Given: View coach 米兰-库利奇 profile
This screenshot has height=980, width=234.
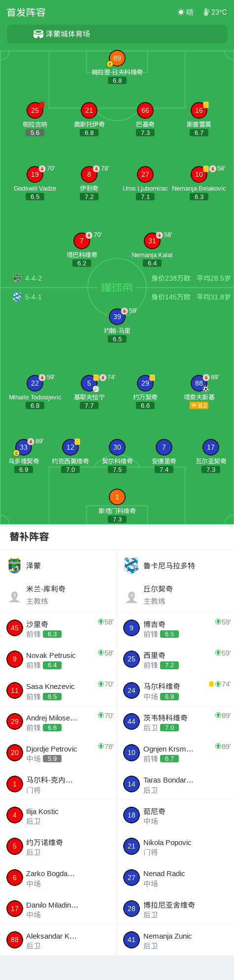Looking at the screenshot, I should tap(59, 595).
